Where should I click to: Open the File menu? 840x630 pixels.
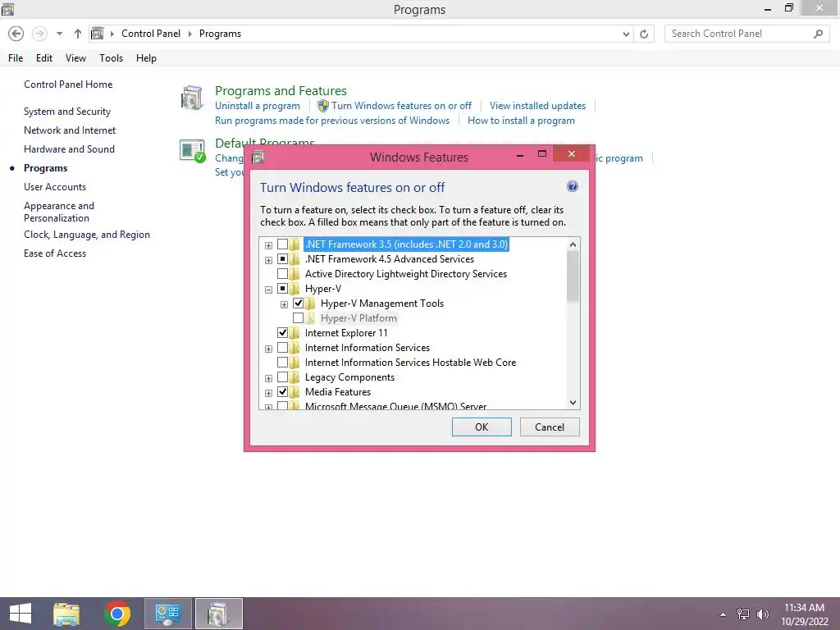16,58
